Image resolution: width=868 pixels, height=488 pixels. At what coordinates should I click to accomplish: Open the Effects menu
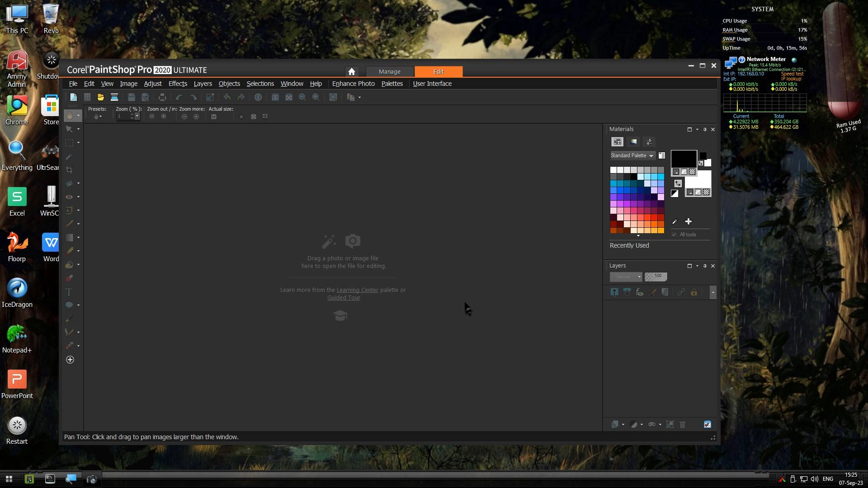[x=178, y=84]
